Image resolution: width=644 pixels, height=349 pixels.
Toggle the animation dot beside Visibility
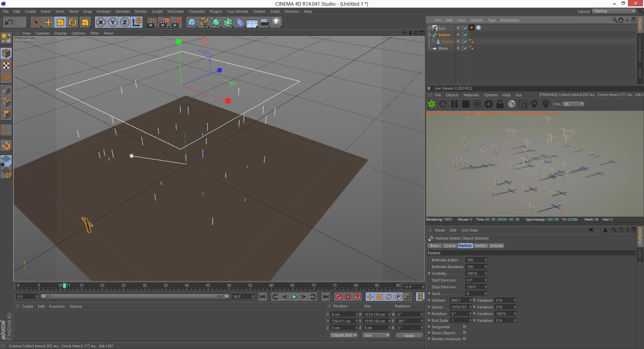pos(429,273)
